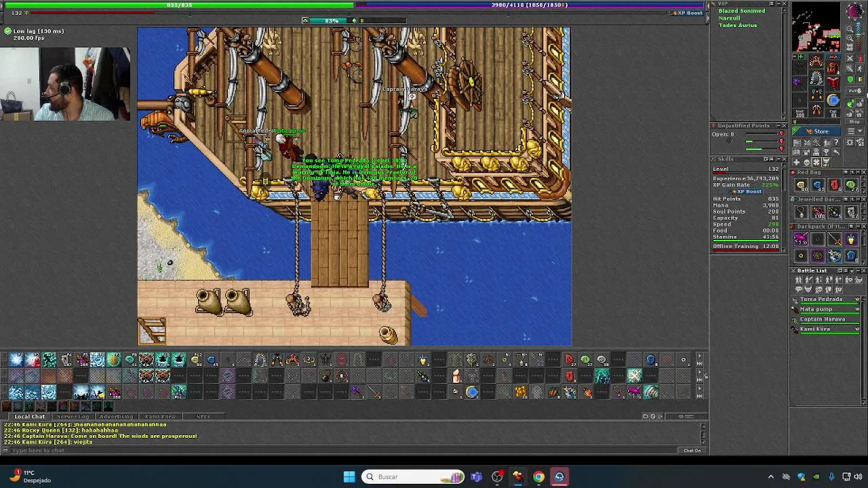The width and height of the screenshot is (868, 488).
Task: Open the Advertising chat tab
Action: (117, 416)
